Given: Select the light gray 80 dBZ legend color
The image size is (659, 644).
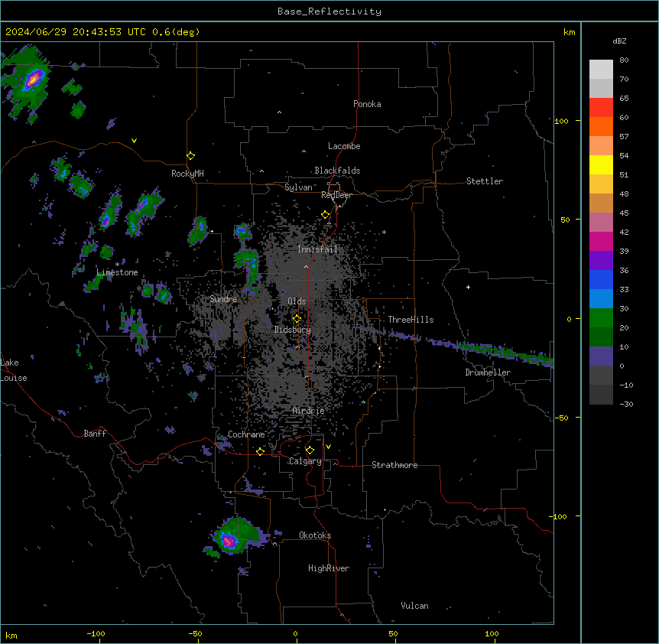Looking at the screenshot, I should pyautogui.click(x=601, y=70).
